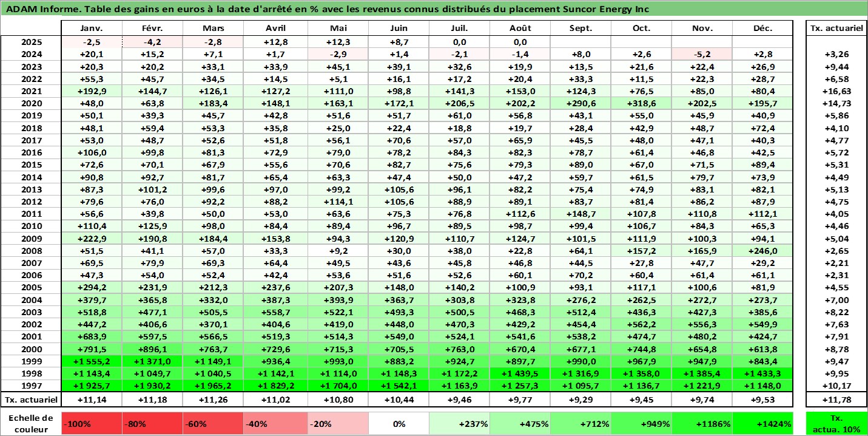The height and width of the screenshot is (436, 868).
Task: Select the Mars column header
Action: tap(214, 29)
